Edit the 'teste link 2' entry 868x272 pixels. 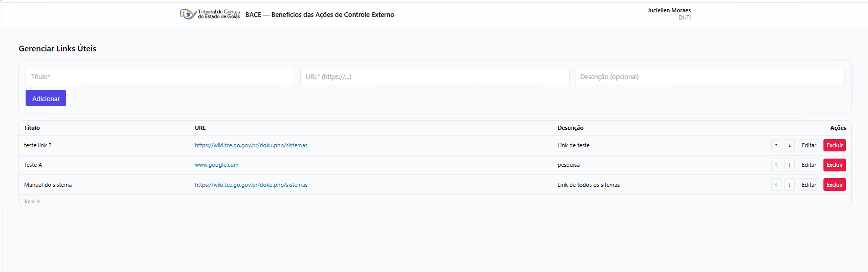[x=809, y=146]
